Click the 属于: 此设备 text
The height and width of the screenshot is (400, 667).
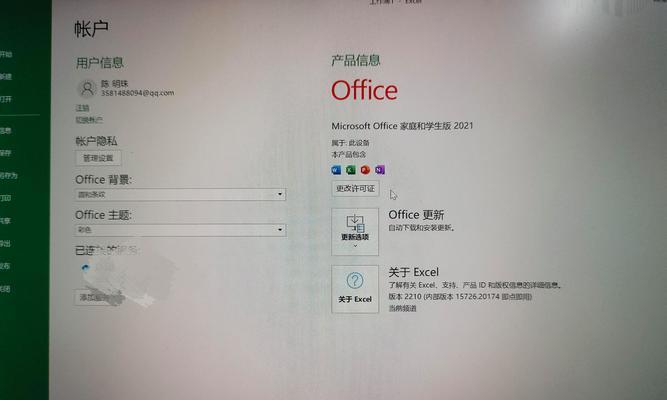click(351, 143)
